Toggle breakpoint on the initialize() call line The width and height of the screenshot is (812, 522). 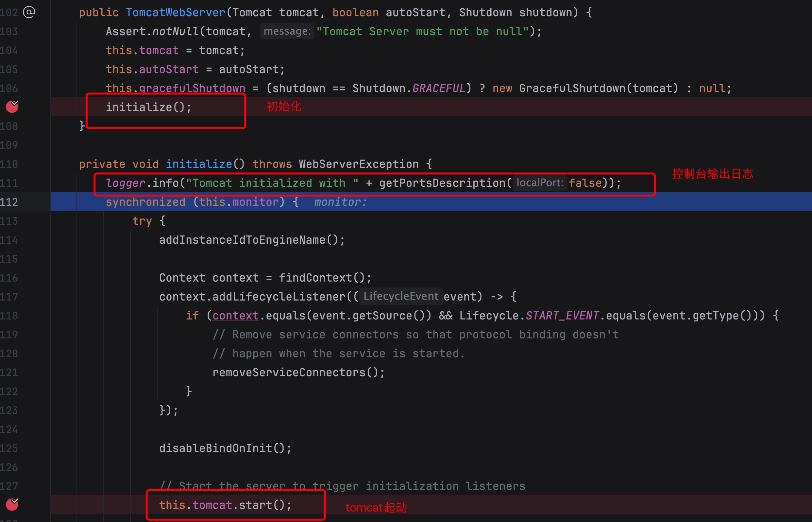click(12, 107)
